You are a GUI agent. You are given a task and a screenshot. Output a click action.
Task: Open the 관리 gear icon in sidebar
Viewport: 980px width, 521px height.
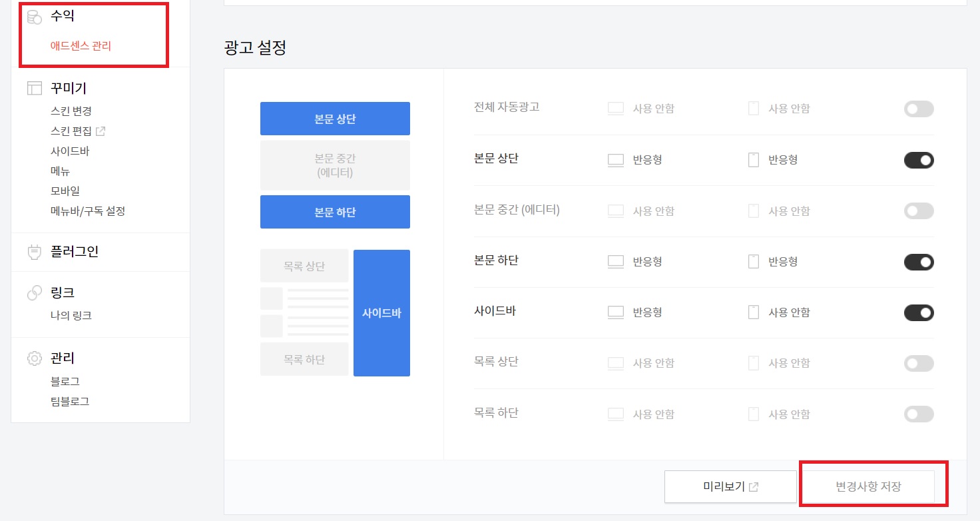pos(33,358)
